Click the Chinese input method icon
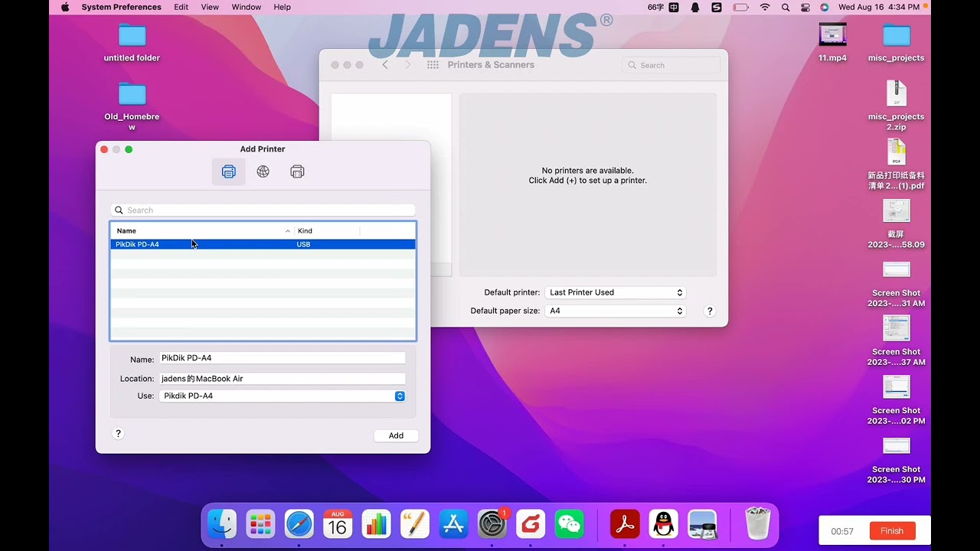980x551 pixels. point(674,7)
